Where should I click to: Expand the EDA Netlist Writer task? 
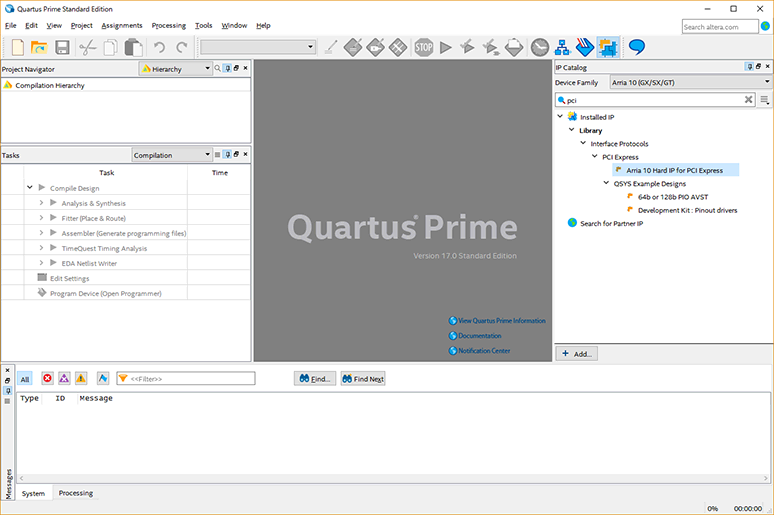pyautogui.click(x=41, y=263)
